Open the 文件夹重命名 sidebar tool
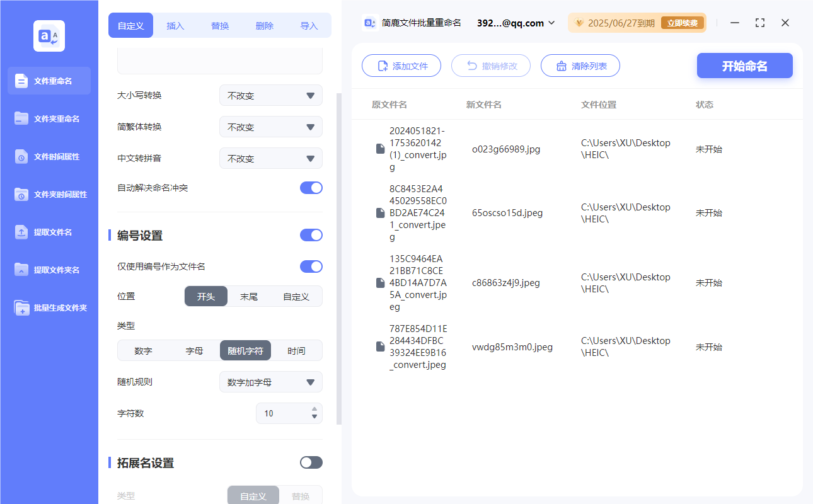The height and width of the screenshot is (504, 813). [x=49, y=118]
